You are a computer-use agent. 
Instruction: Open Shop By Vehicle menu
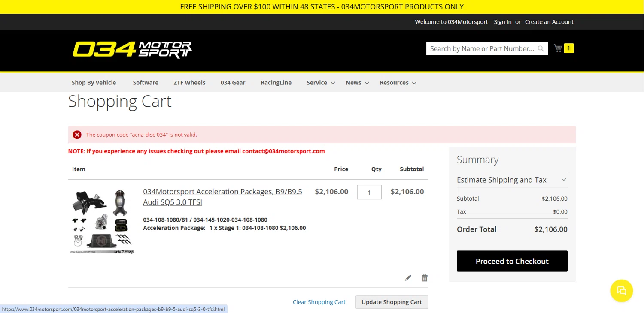[94, 83]
